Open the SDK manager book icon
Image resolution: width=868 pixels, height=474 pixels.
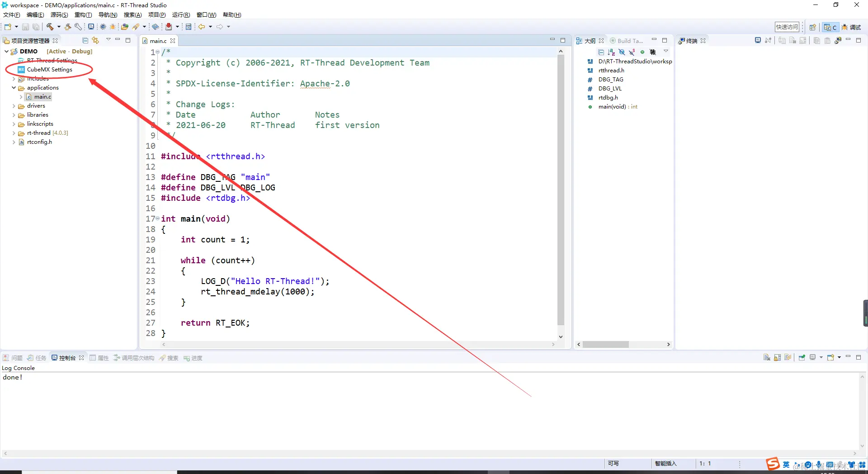156,27
